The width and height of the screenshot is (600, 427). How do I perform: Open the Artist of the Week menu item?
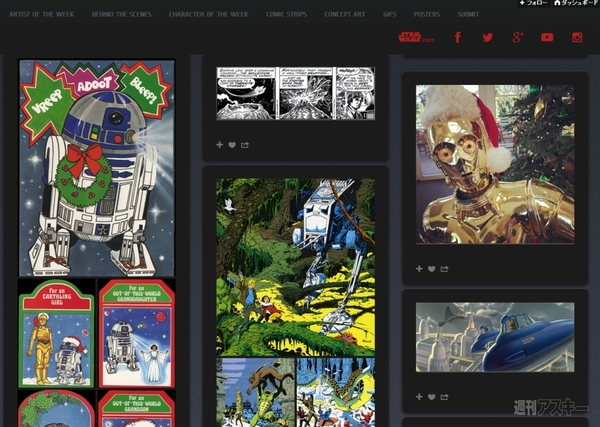tap(42, 15)
